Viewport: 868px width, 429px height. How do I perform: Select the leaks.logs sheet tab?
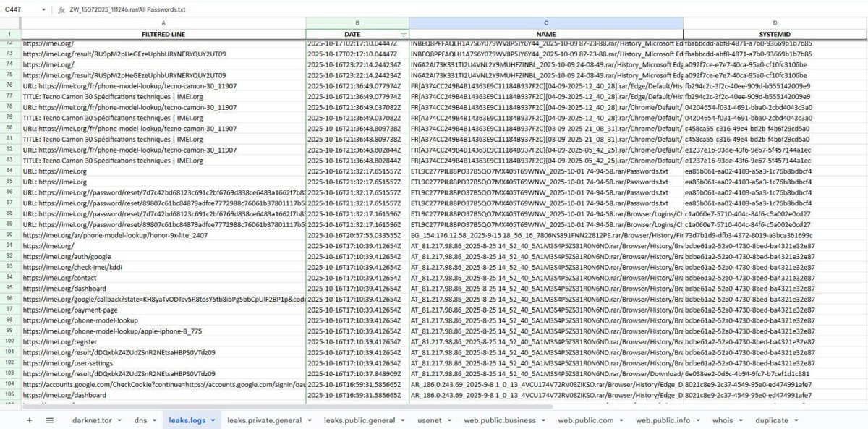[187, 420]
